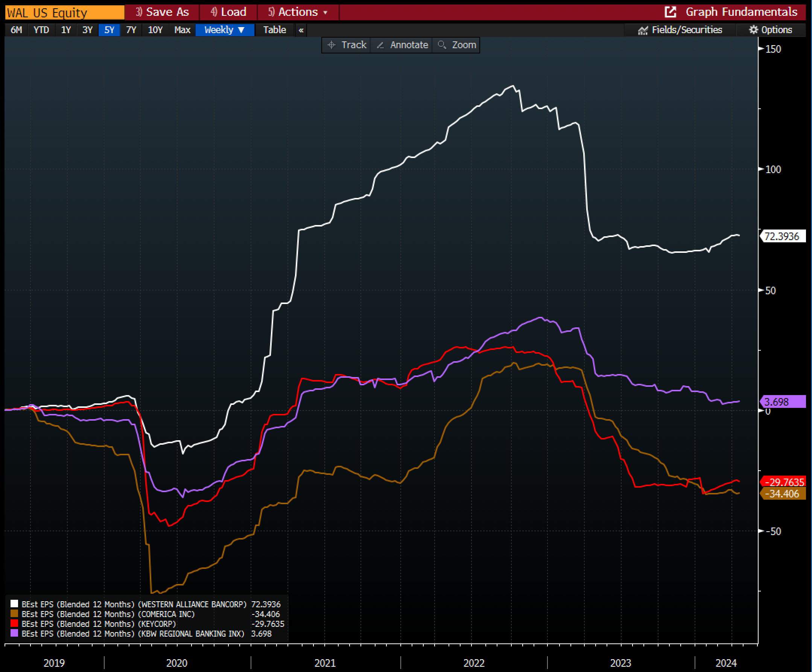812x672 pixels.
Task: Click the 100 tick on the y-axis
Action: pyautogui.click(x=773, y=169)
